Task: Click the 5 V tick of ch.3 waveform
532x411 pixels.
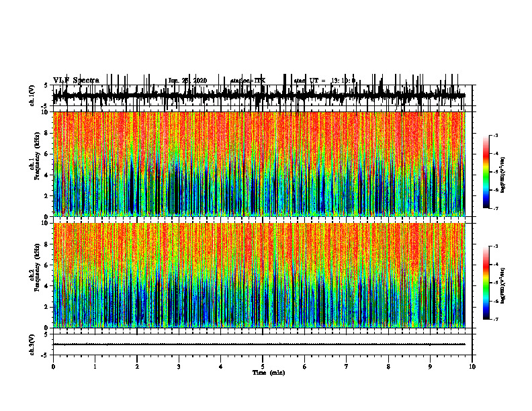Action: click(46, 334)
